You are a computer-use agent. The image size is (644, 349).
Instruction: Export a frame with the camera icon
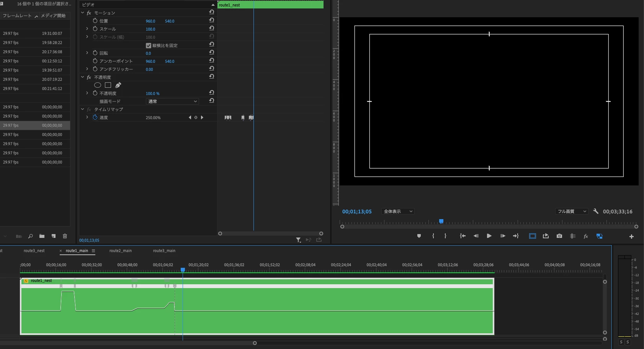point(559,236)
